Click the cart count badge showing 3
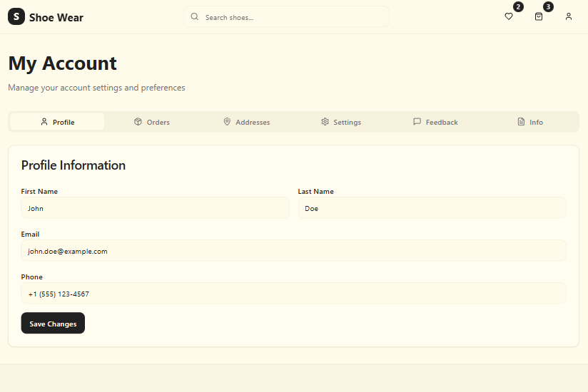588x392 pixels. coord(548,7)
